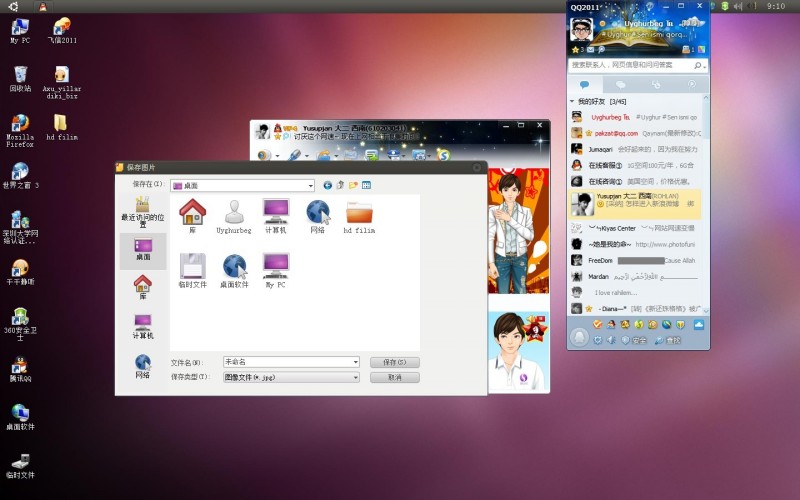800x500 pixels.
Task: Click the QQ browser globe app icon
Action: [x=666, y=324]
